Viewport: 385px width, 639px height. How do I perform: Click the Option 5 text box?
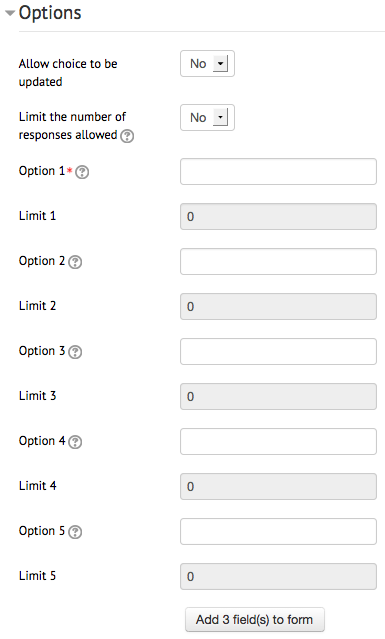pos(278,532)
